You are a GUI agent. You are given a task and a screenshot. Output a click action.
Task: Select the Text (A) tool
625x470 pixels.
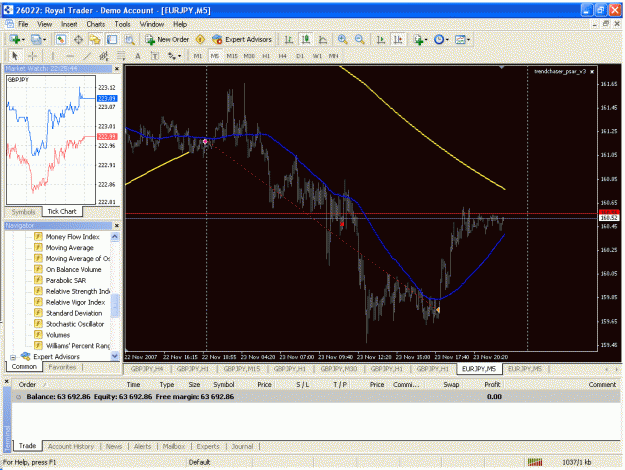138,56
